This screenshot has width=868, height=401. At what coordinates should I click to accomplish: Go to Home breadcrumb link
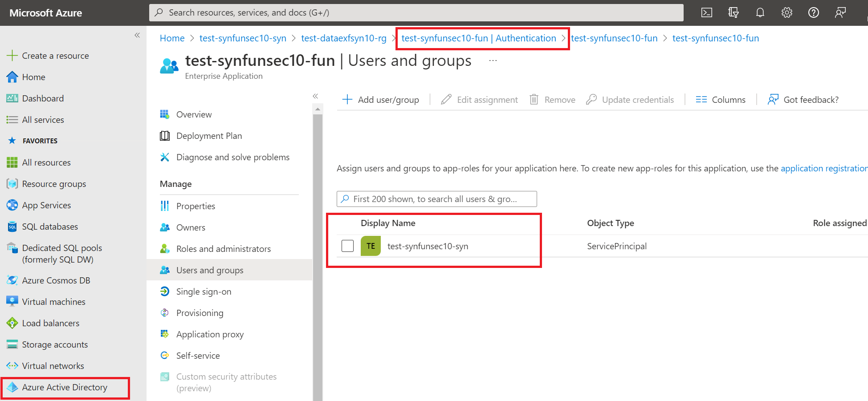pyautogui.click(x=172, y=38)
